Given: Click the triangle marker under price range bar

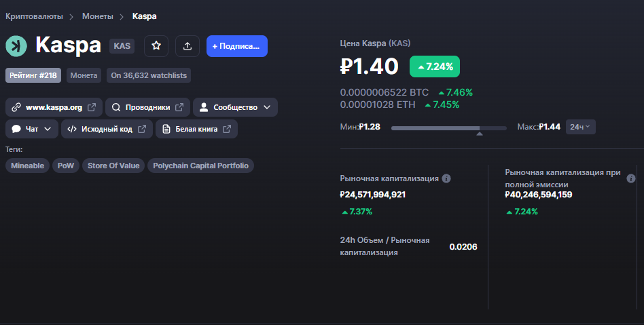Looking at the screenshot, I should tap(480, 134).
